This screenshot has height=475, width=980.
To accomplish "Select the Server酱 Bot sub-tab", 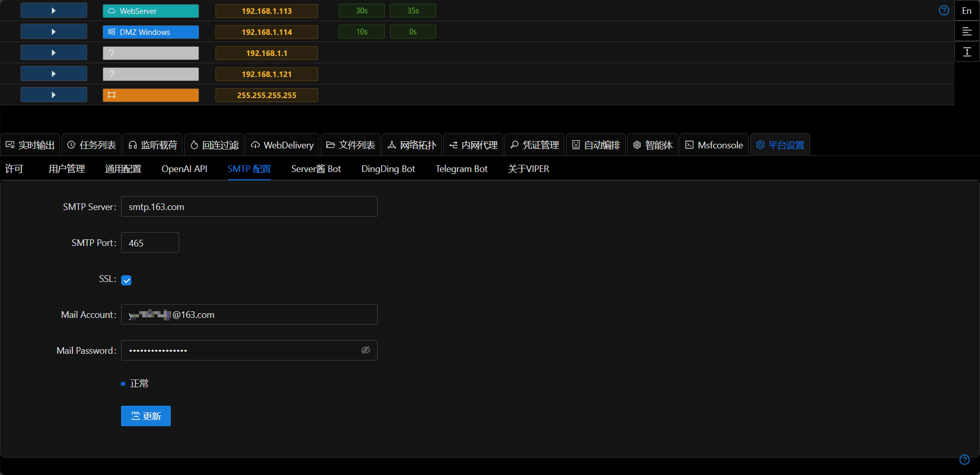I will coord(316,169).
